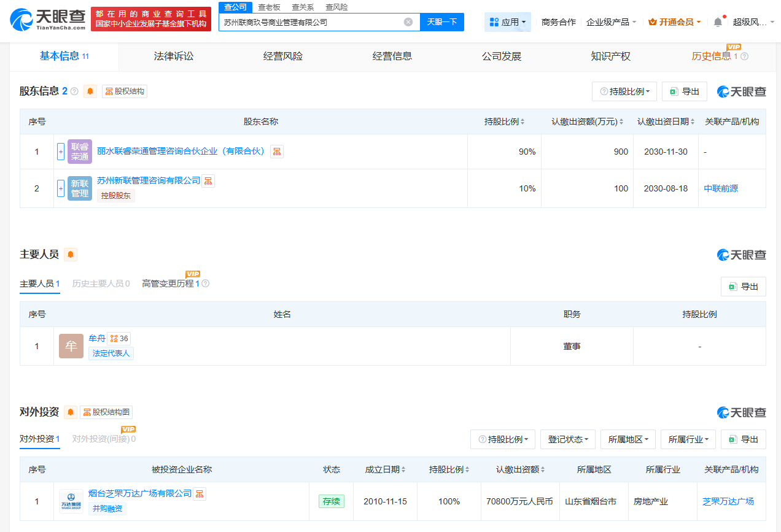The image size is (781, 532).
Task: Toggle sorting on the 成立日期 column
Action: click(403, 469)
